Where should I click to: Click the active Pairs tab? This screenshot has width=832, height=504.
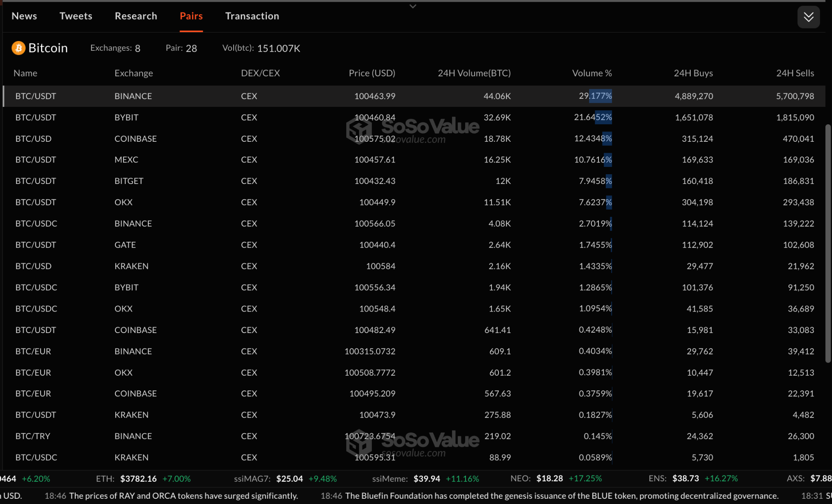coord(191,16)
